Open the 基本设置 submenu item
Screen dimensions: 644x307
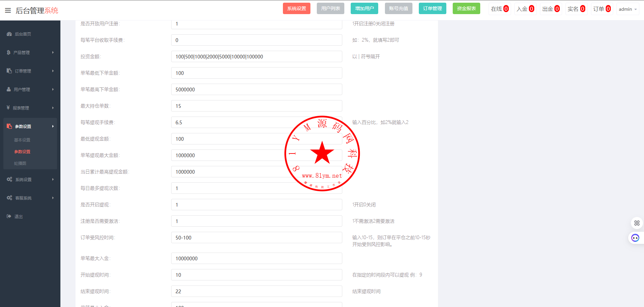point(22,140)
